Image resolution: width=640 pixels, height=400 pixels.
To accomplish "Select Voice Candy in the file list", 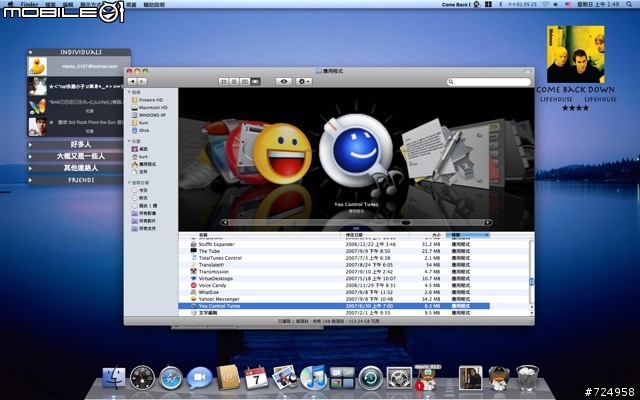I will coord(334,285).
